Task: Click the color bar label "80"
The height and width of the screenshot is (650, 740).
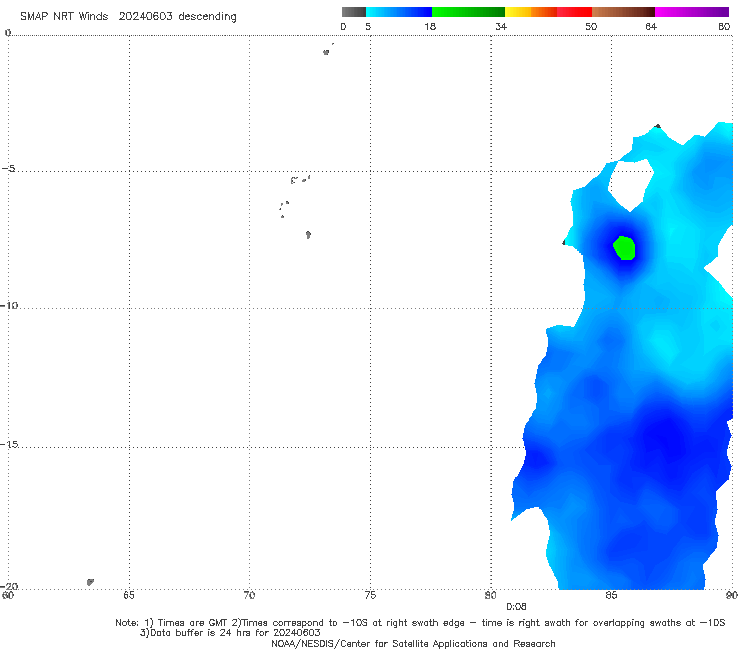Action: 724,27
